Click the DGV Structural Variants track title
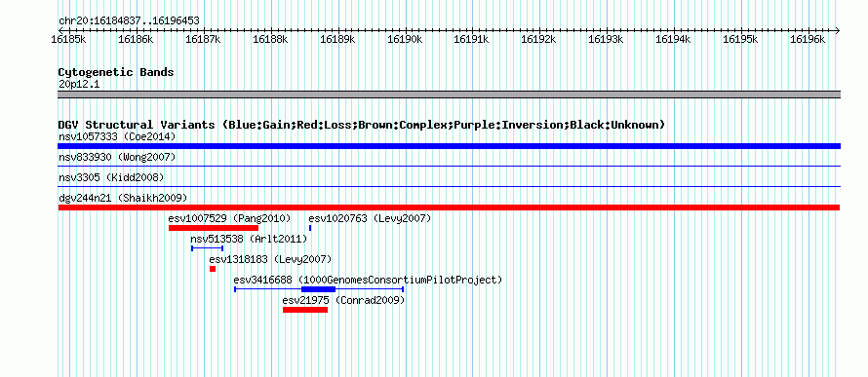Screen dimensions: 868x377 (x=362, y=125)
